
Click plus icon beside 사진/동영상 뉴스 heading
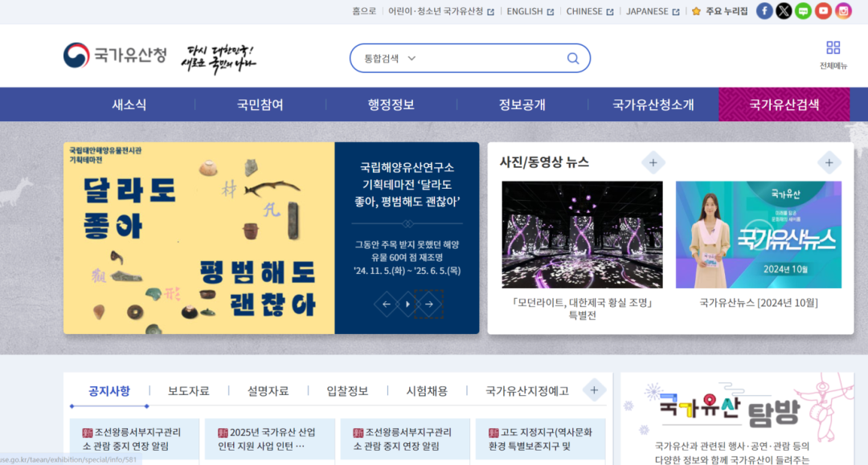tap(653, 162)
